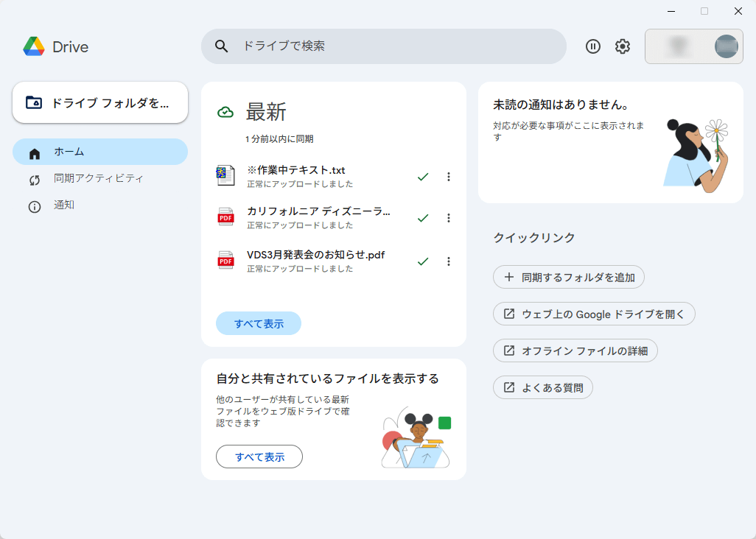Screen dimensions: 756x539
Task: Click the search magnifier icon
Action: 221,46
